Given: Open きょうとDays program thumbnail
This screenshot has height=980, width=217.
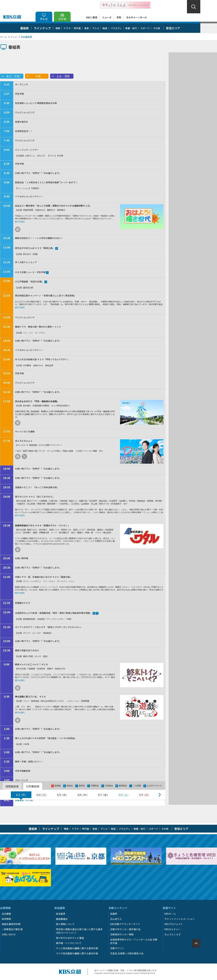Looking at the screenshot, I should (x=142, y=452).
